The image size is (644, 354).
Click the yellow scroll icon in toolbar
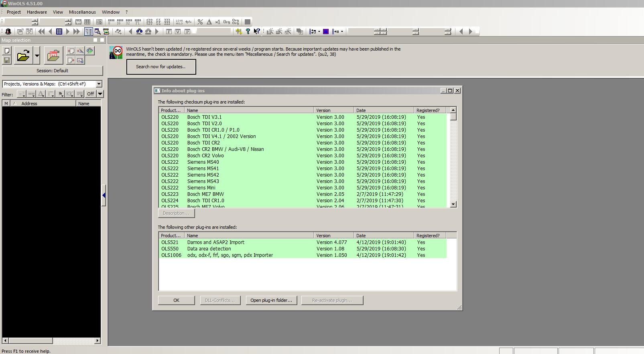(106, 31)
